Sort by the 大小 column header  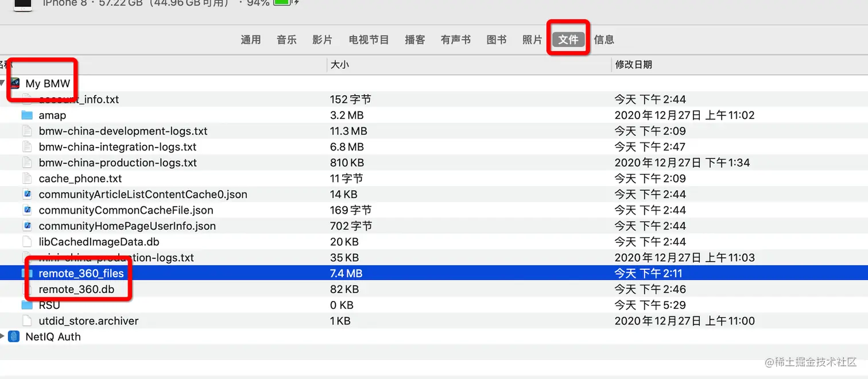click(339, 64)
